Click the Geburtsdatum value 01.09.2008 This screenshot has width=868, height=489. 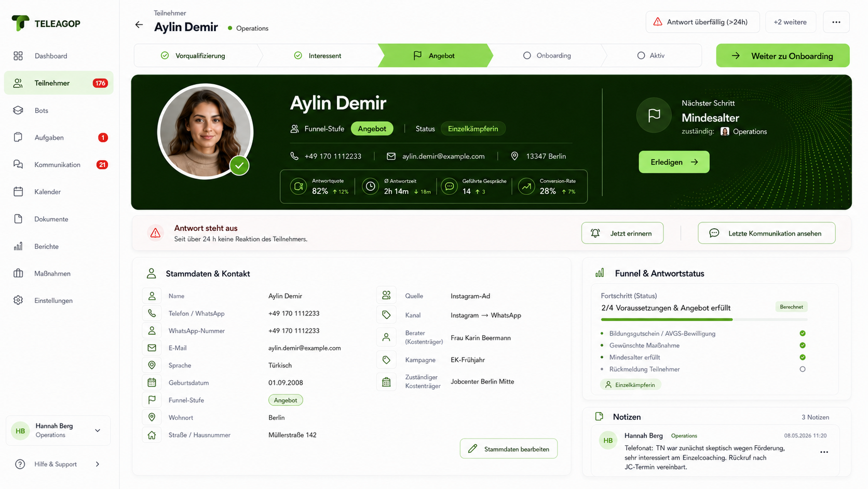tap(286, 382)
